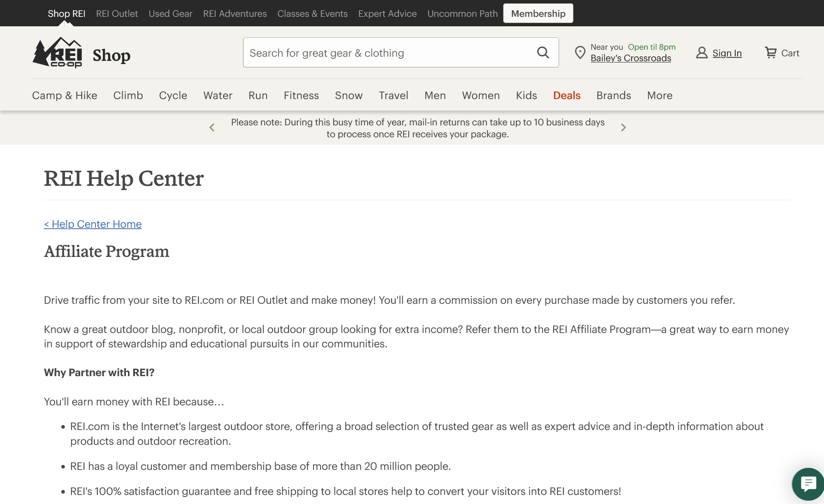Open Bailey's Crossroads store link

tap(631, 58)
